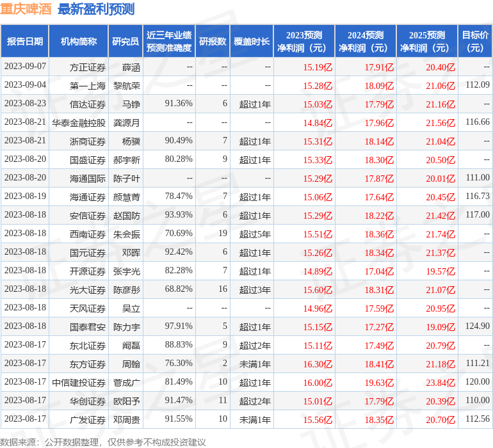Viewport: 493px width, 448px height.
Task: Click target price 124.90
Action: pyautogui.click(x=478, y=326)
